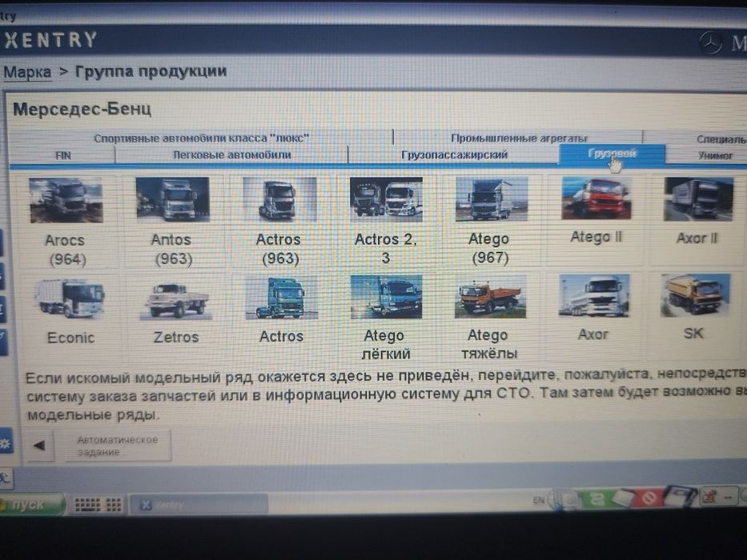Image resolution: width=747 pixels, height=560 pixels.
Task: Open the Actros 2, 3 model series
Action: tap(386, 199)
